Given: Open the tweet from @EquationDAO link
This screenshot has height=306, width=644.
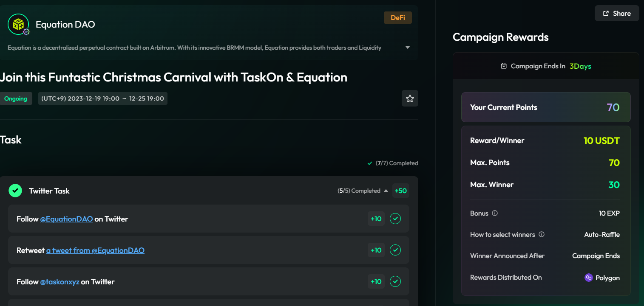Looking at the screenshot, I should tap(95, 250).
